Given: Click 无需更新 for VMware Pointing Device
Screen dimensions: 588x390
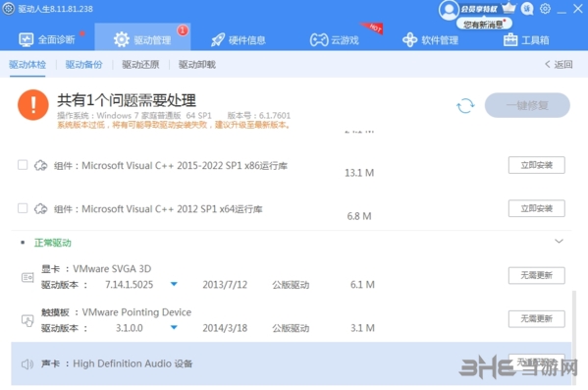Looking at the screenshot, I should tap(536, 318).
